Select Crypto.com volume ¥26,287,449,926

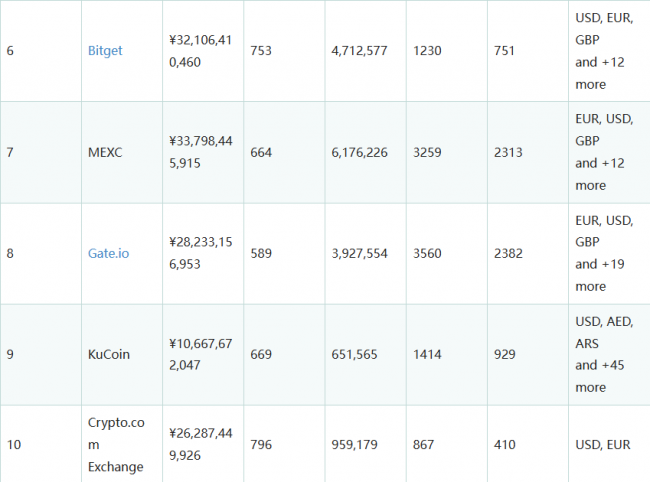click(x=201, y=444)
